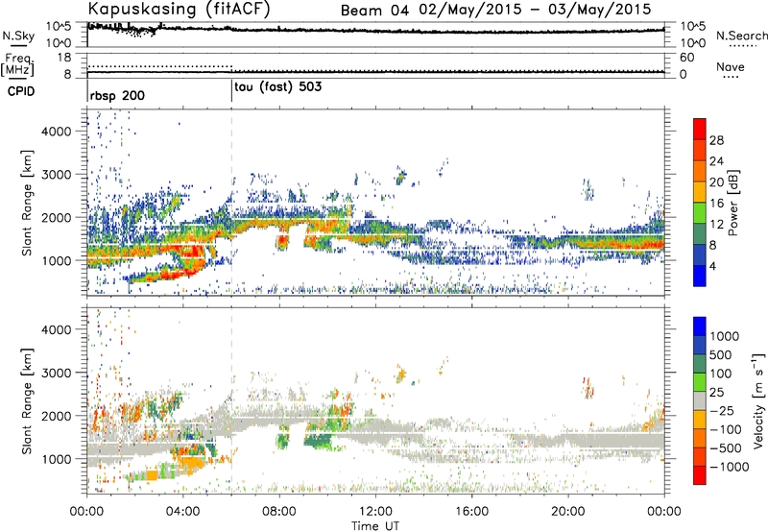This screenshot has width=768, height=532.
Task: Click the dashed CPID change line in velocity panel
Action: point(231,400)
